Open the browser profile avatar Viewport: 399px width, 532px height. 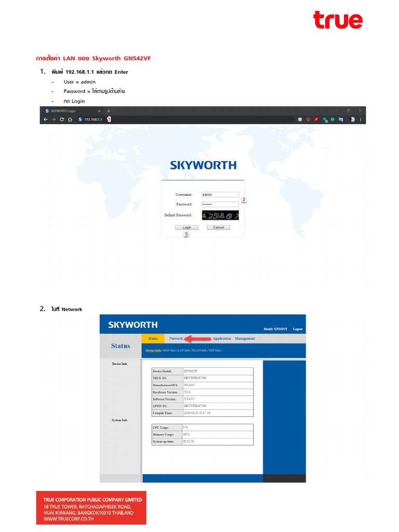352,119
